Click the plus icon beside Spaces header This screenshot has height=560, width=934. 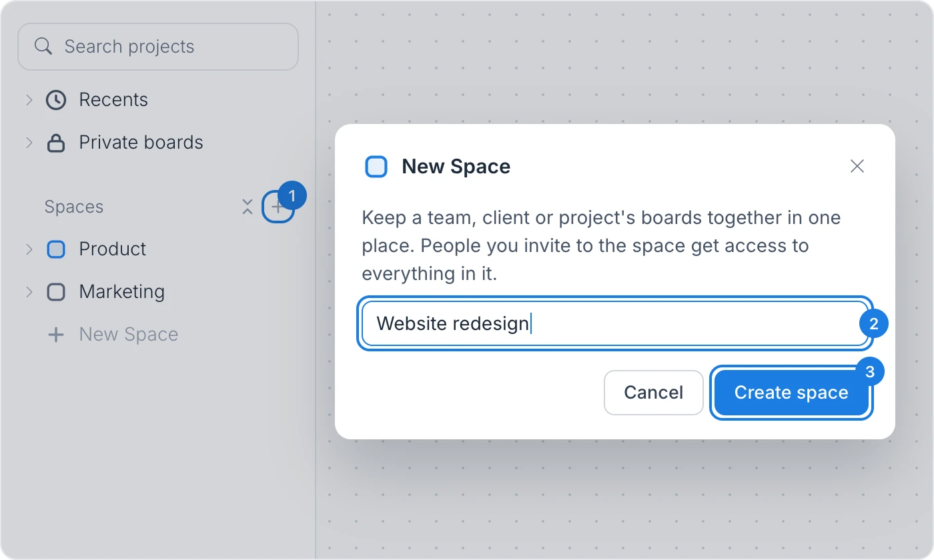[278, 207]
